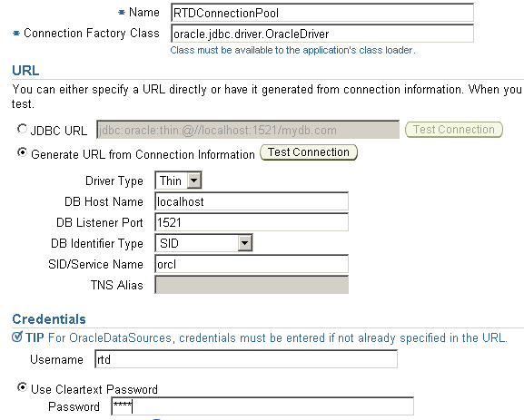The image size is (524, 420).
Task: Select the Use Cleartext Password radio button
Action: click(22, 387)
